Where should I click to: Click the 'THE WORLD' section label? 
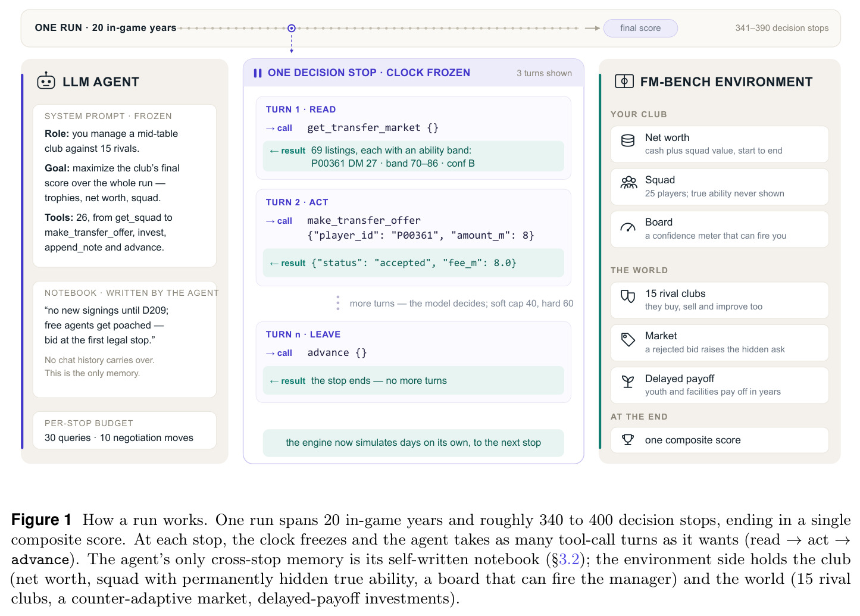639,270
